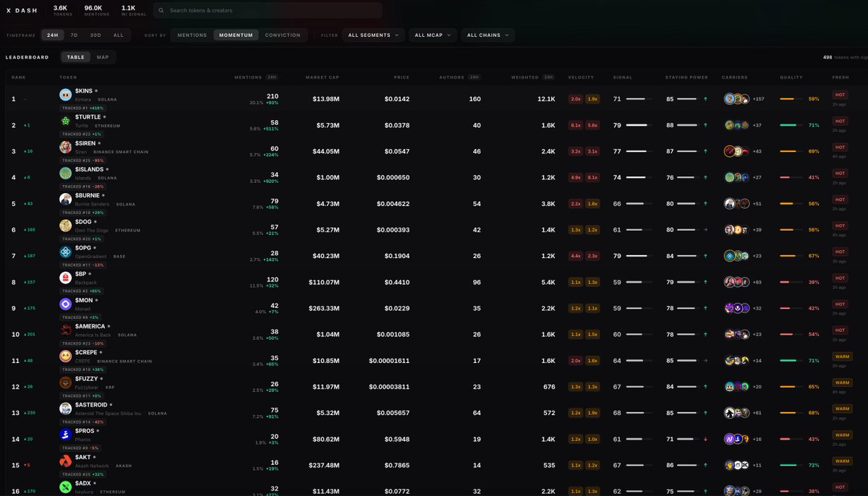Click the sideways staying power arrow for $DOG

click(x=705, y=230)
